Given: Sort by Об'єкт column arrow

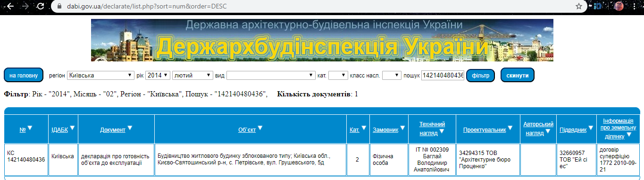Looking at the screenshot, I should (260, 128).
